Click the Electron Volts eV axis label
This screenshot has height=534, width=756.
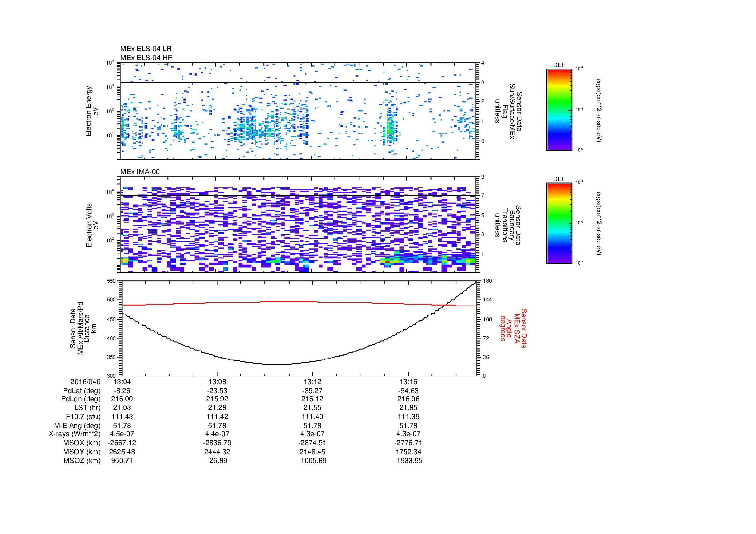pos(92,225)
